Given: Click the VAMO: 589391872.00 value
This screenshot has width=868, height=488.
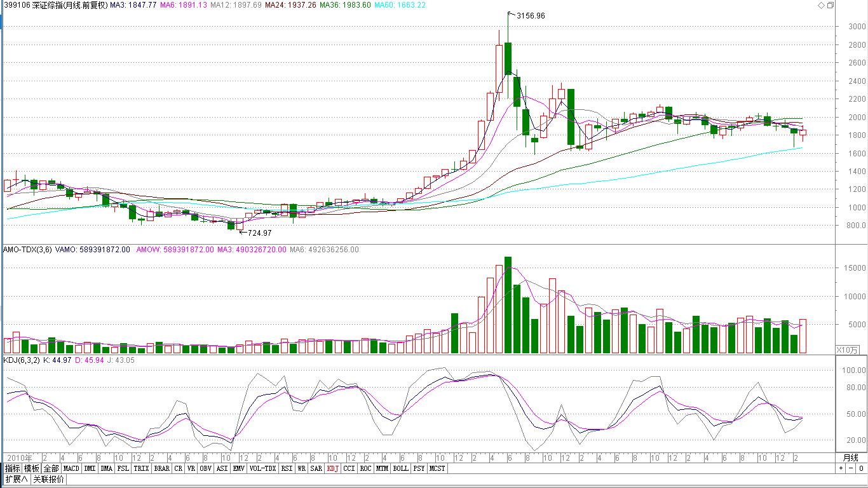Looking at the screenshot, I should tap(94, 250).
